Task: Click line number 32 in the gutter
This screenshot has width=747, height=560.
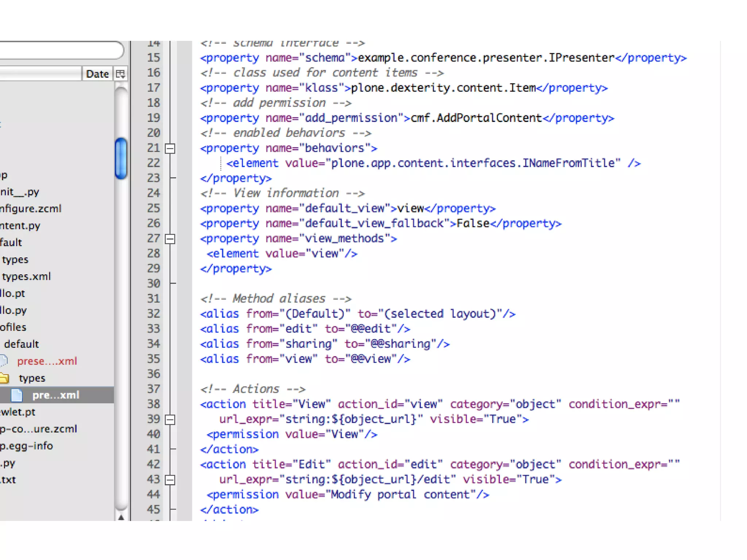Action: point(154,314)
